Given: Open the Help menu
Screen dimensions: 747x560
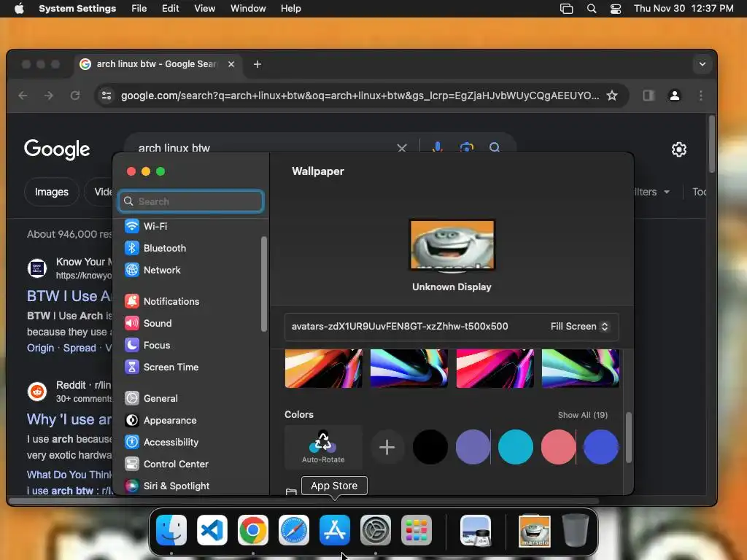Looking at the screenshot, I should pos(290,9).
